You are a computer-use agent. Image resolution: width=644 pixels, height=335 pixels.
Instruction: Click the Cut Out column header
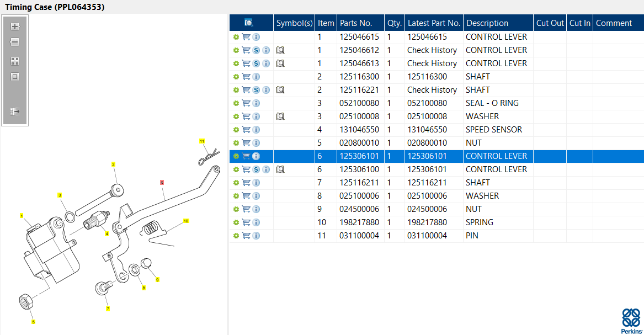point(550,23)
